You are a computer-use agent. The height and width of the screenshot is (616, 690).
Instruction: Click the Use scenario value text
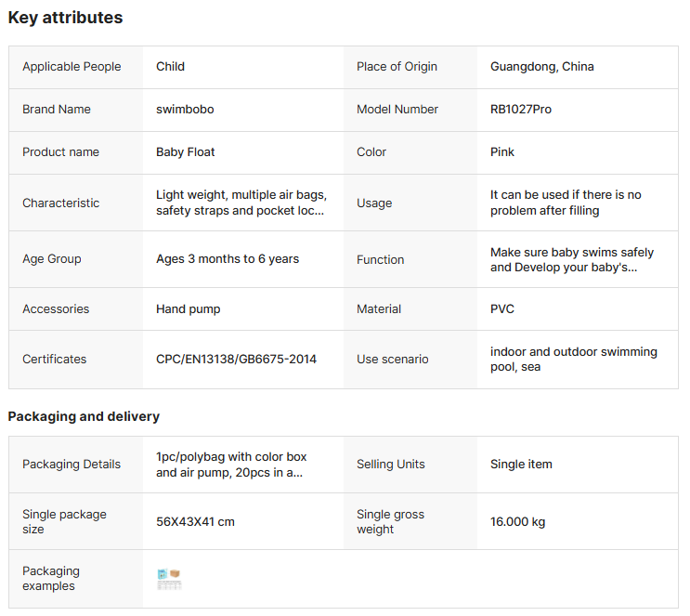click(x=573, y=359)
